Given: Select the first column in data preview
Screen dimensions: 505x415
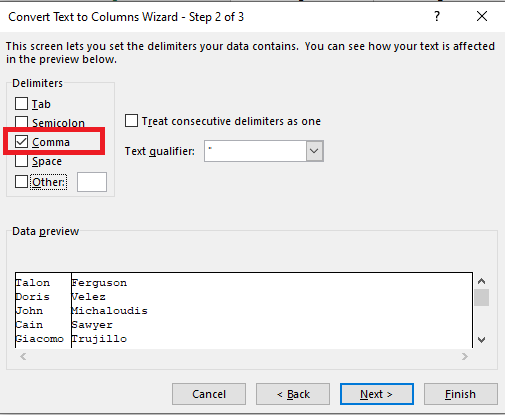Looking at the screenshot, I should (43, 310).
